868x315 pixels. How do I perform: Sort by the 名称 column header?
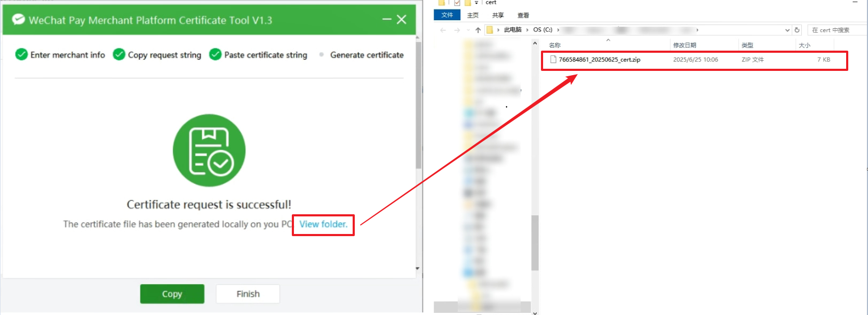pos(555,45)
